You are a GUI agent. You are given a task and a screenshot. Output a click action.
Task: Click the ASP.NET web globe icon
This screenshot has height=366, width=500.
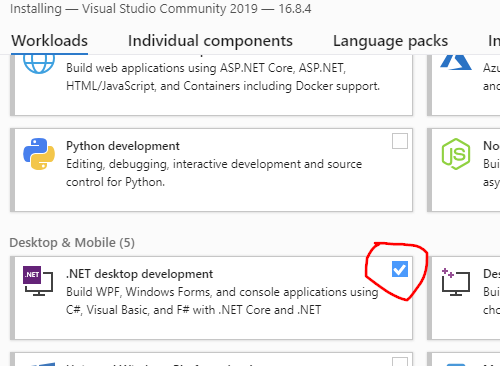coord(39,64)
